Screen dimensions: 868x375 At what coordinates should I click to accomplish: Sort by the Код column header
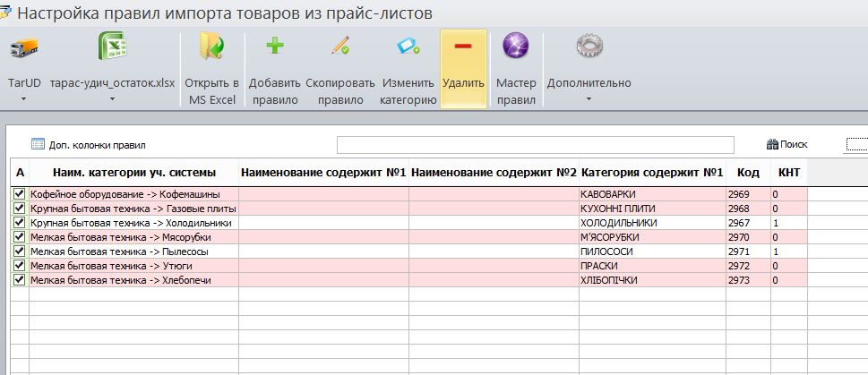748,173
